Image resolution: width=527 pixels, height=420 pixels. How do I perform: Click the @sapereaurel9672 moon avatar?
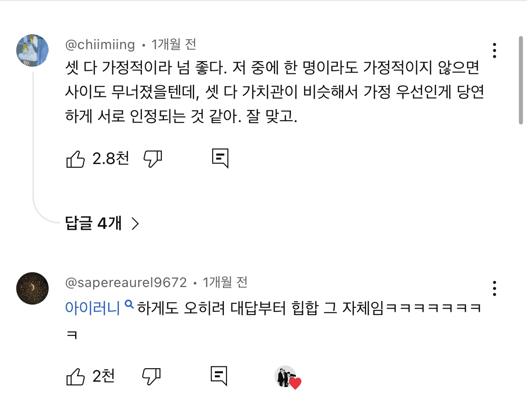pyautogui.click(x=32, y=288)
